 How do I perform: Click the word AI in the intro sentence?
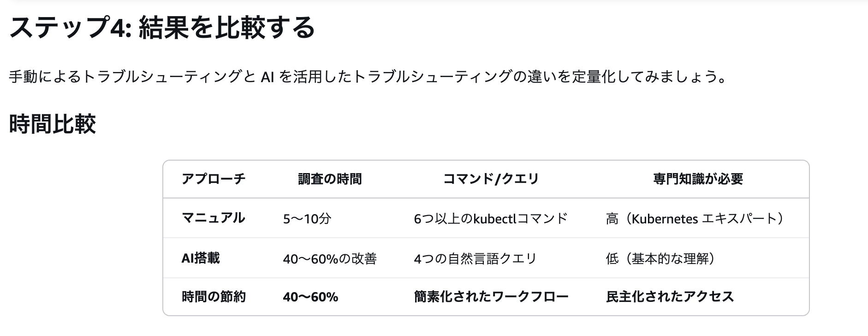(268, 76)
